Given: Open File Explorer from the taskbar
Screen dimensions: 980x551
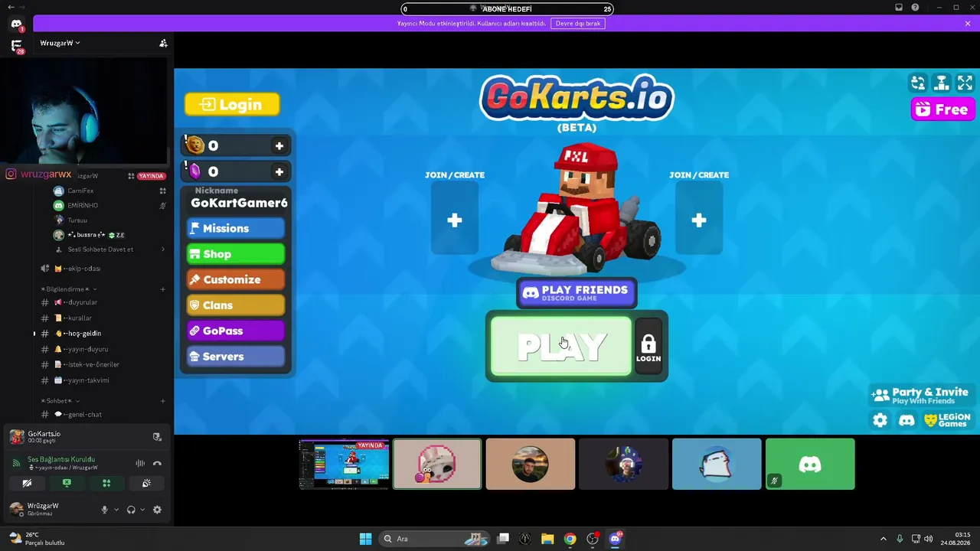Looking at the screenshot, I should point(547,539).
